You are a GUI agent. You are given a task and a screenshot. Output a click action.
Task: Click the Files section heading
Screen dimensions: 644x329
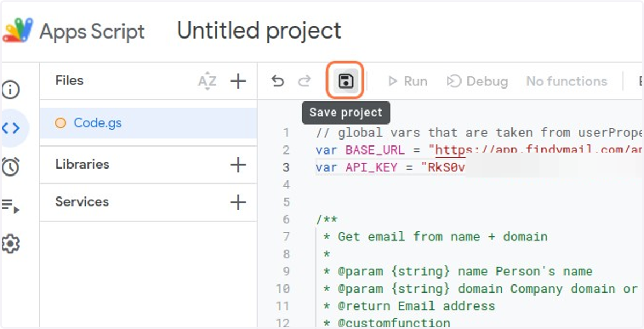click(x=69, y=81)
